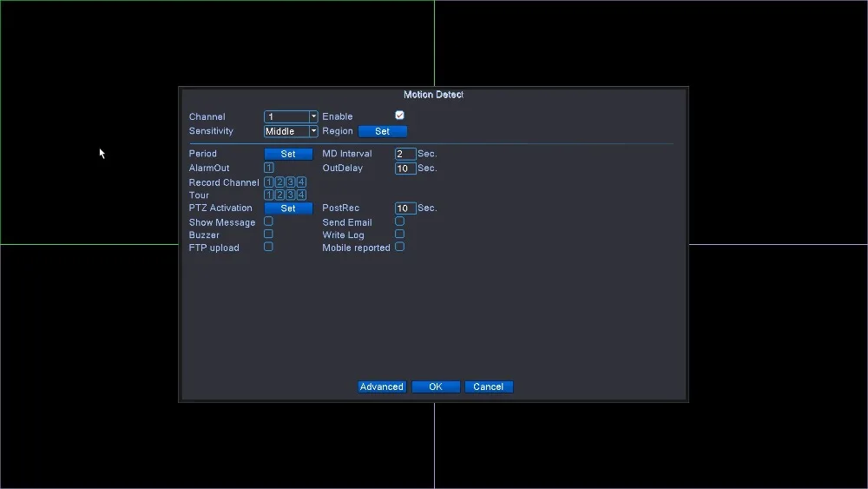Image resolution: width=868 pixels, height=489 pixels.
Task: Toggle Tour channel 1 box
Action: pos(269,195)
